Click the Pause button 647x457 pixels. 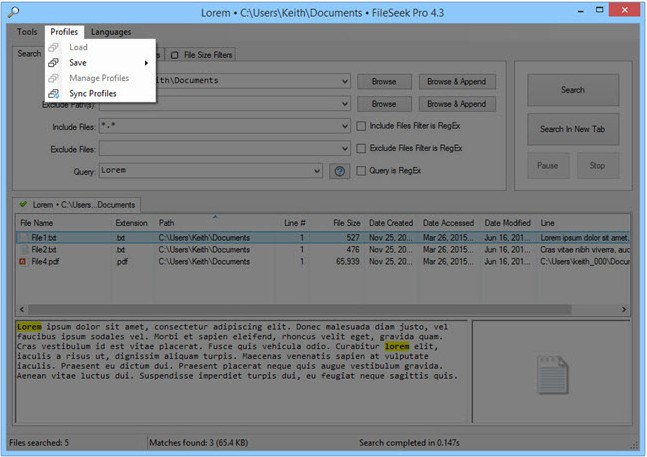pyautogui.click(x=548, y=165)
